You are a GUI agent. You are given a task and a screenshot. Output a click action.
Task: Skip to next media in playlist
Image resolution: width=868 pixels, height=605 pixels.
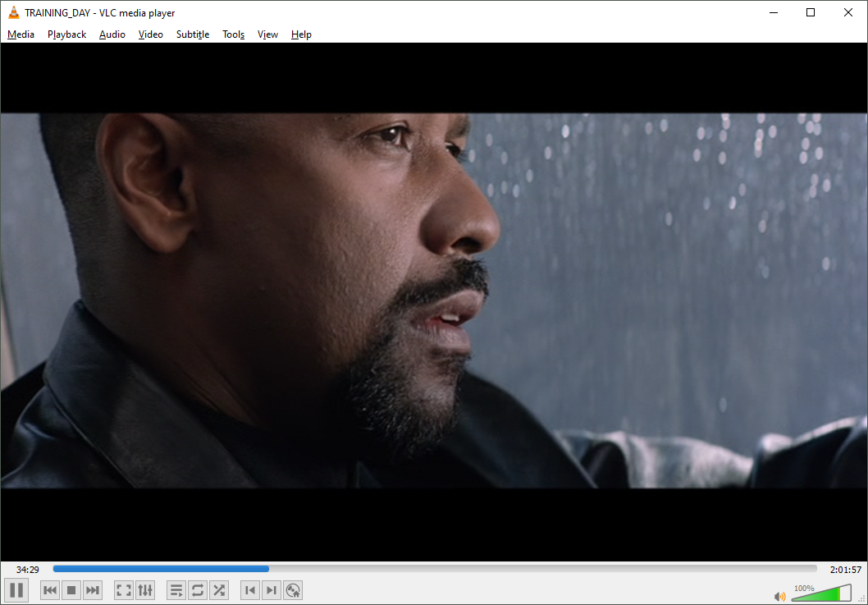tap(93, 590)
